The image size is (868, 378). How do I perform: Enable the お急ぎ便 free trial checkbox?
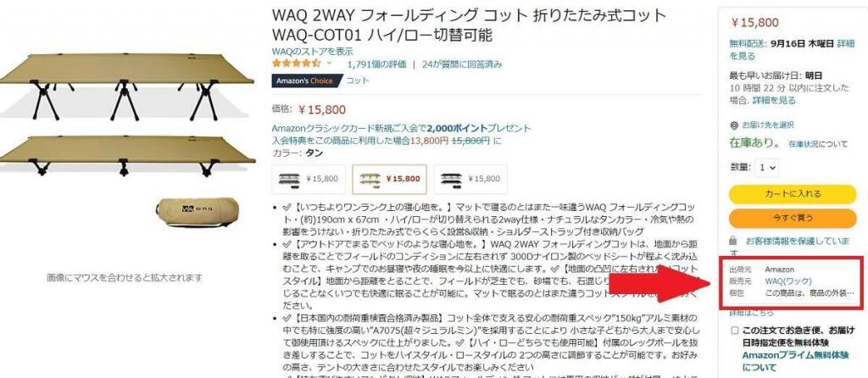point(734,331)
